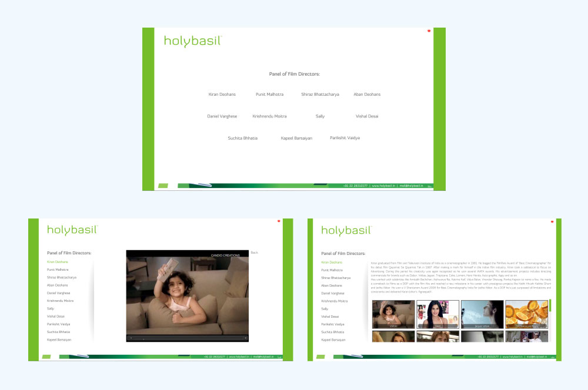Select Krishnendu Moitra in bottom-right list

(x=335, y=301)
